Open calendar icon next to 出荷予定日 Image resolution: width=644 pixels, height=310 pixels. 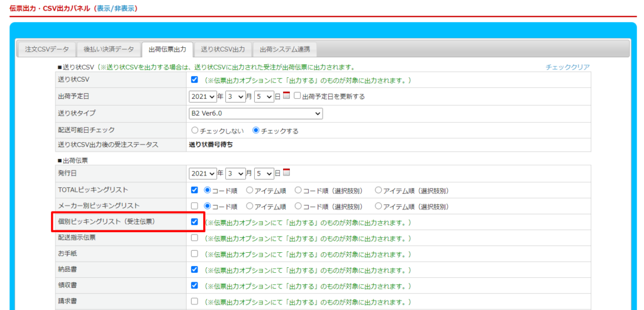pyautogui.click(x=287, y=96)
